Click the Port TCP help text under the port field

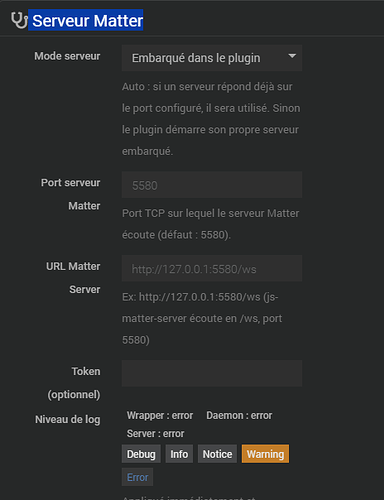(210, 224)
